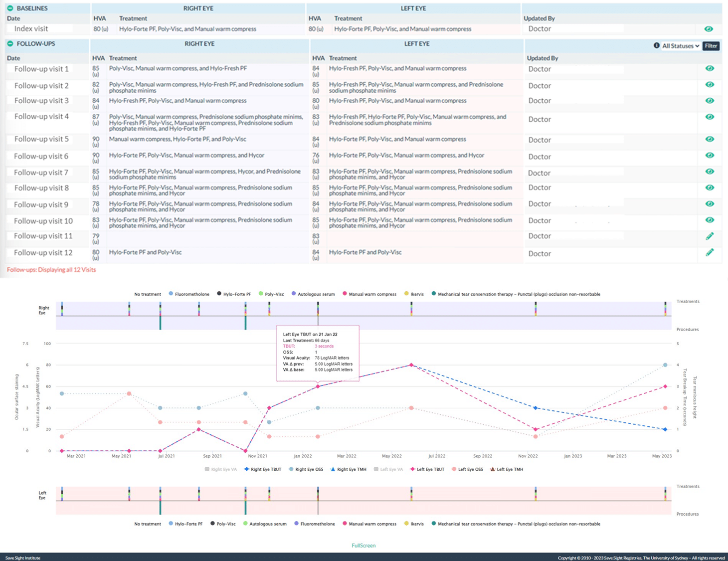Toggle Left Eye TBUT series in legend
The image size is (728, 561).
coord(427,469)
